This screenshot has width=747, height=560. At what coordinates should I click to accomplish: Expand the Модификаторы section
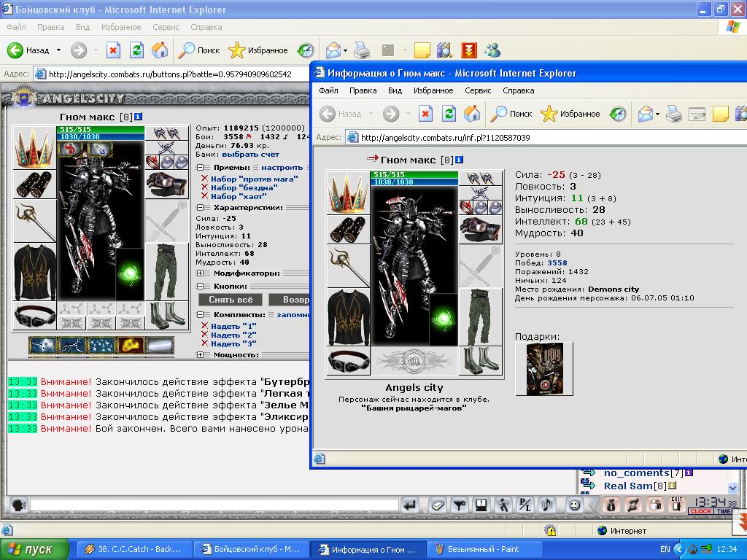[x=200, y=273]
